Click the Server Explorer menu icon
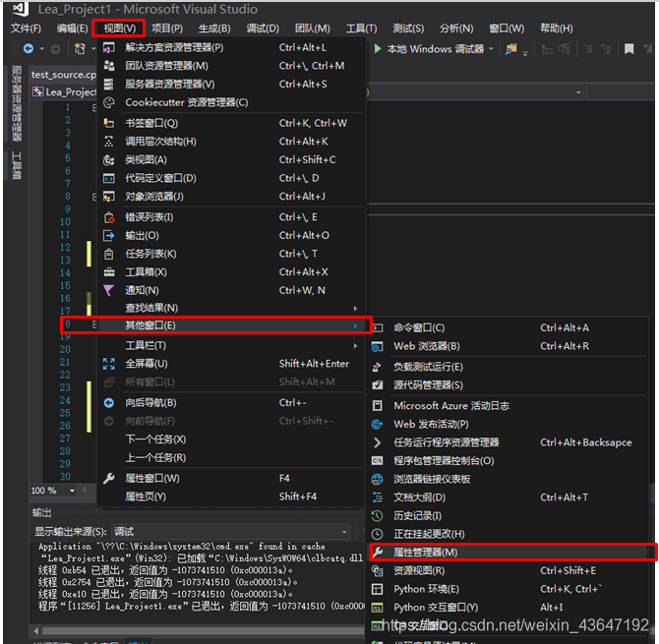Image resolution: width=659 pixels, height=644 pixels. pyautogui.click(x=109, y=84)
